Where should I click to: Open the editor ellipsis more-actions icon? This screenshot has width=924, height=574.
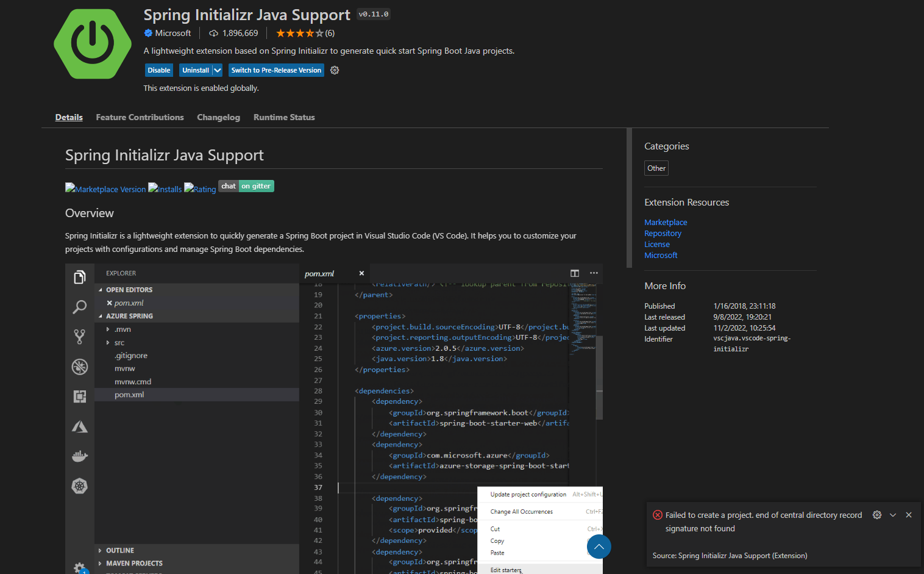click(x=594, y=273)
